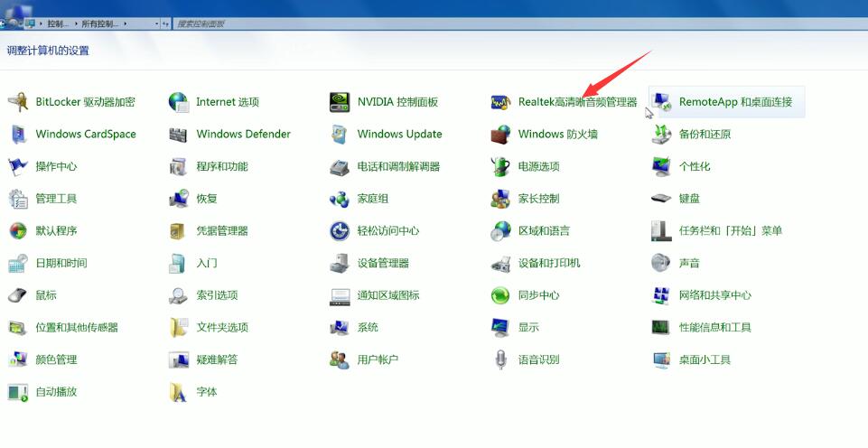Open 鼠标 settings
Viewport: 868px width, 448px height.
(x=33, y=295)
